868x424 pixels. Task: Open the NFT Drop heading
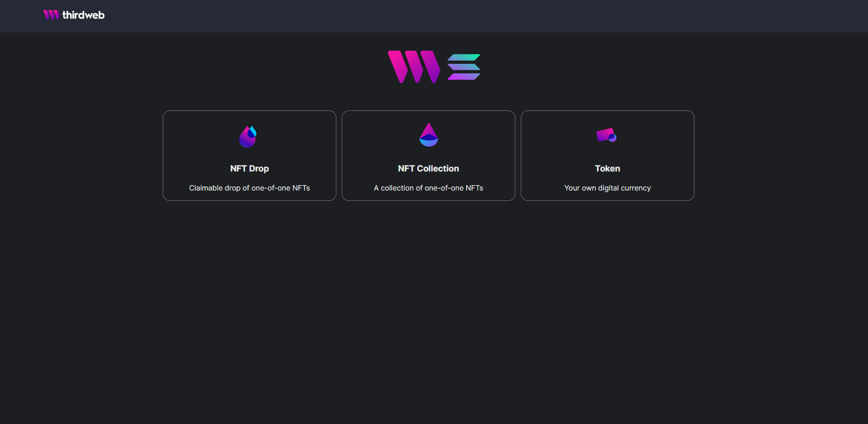[250, 168]
